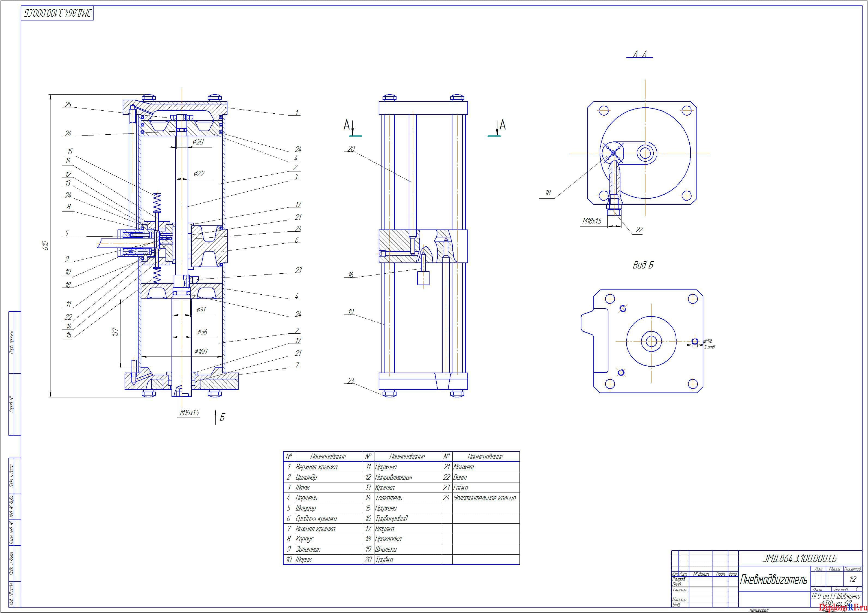Screen dimensions: 868x613
Task: Click the "Вид Б" view title
Action: pyautogui.click(x=643, y=265)
